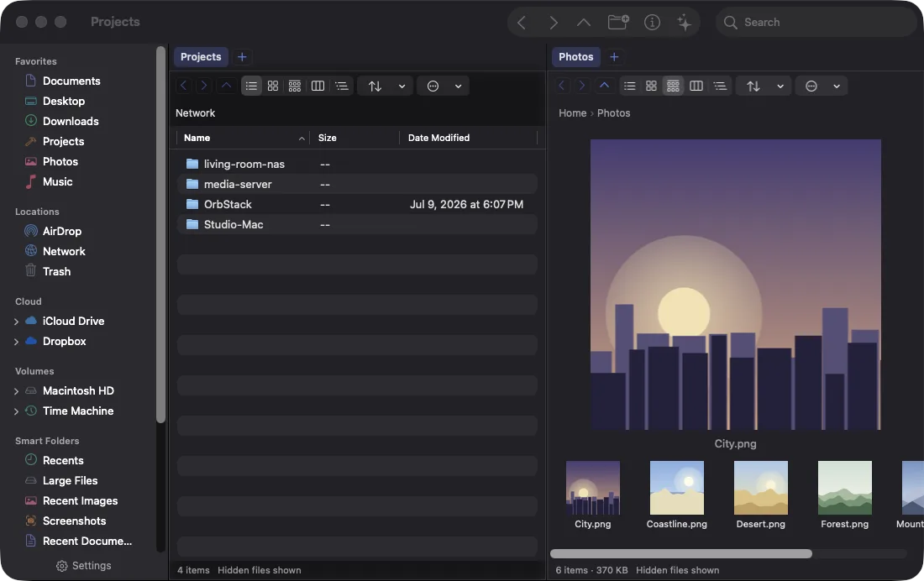This screenshot has height=581, width=924.
Task: Expand the actions dropdown arrow in the Projects pane
Action: [x=458, y=86]
